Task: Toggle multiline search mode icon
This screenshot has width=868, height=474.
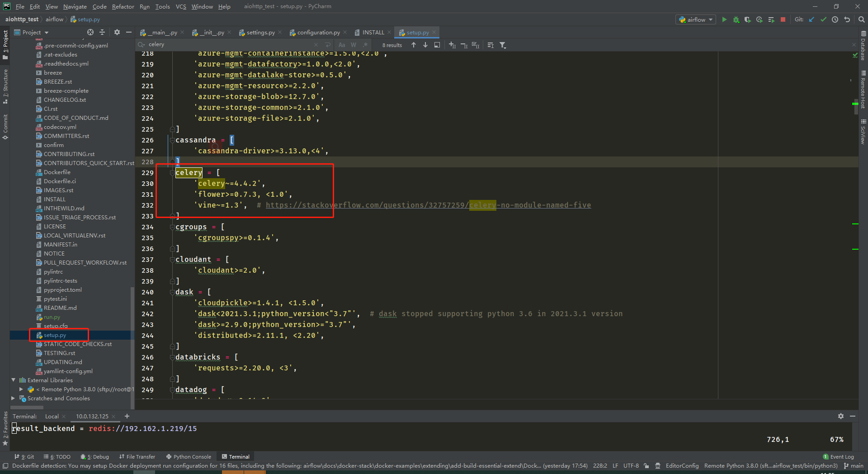Action: click(x=328, y=45)
